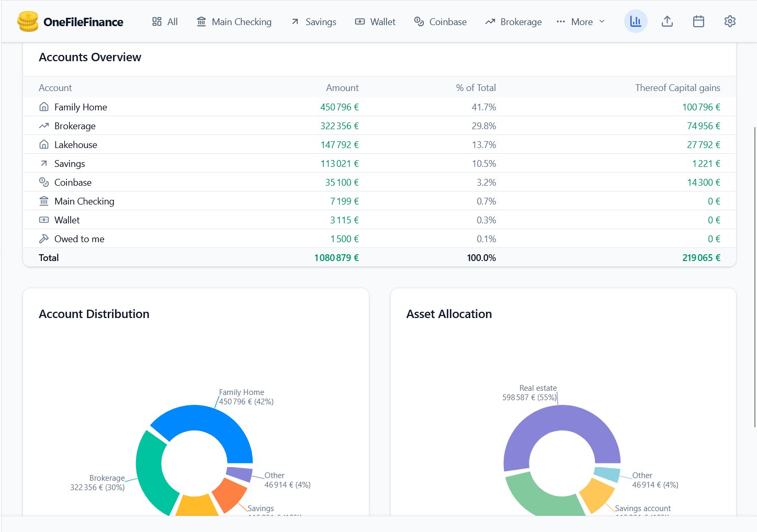Click the arrow icon in the Savings row
This screenshot has width=757, height=532.
(x=44, y=163)
